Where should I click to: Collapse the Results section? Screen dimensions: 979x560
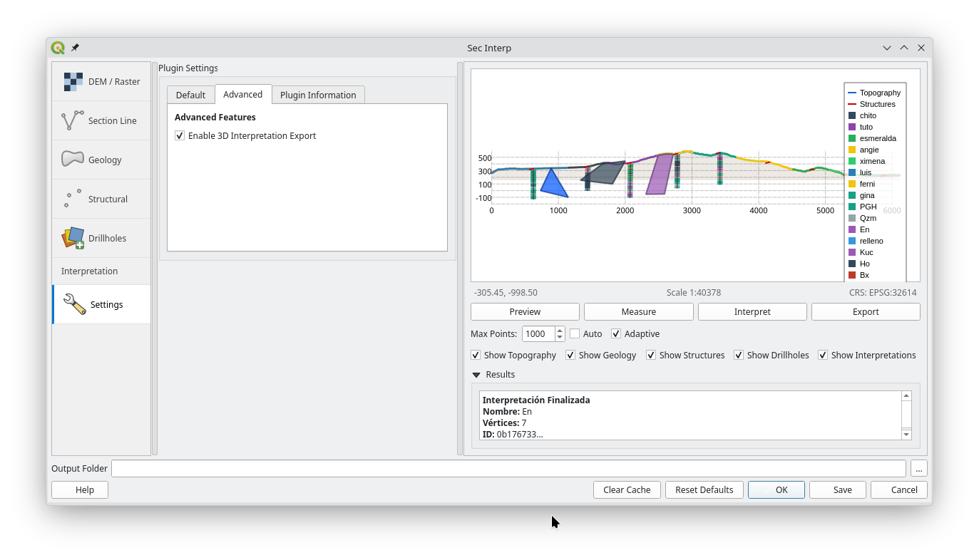click(476, 374)
